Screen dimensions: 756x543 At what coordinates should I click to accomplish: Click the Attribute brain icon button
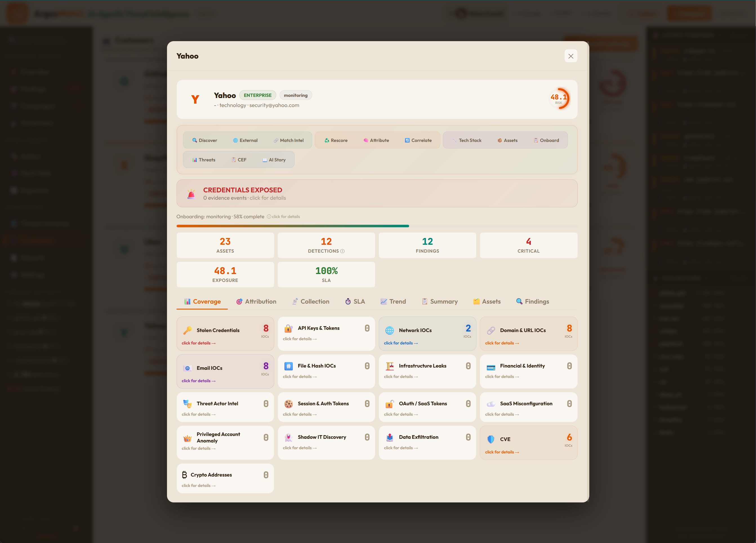point(366,140)
